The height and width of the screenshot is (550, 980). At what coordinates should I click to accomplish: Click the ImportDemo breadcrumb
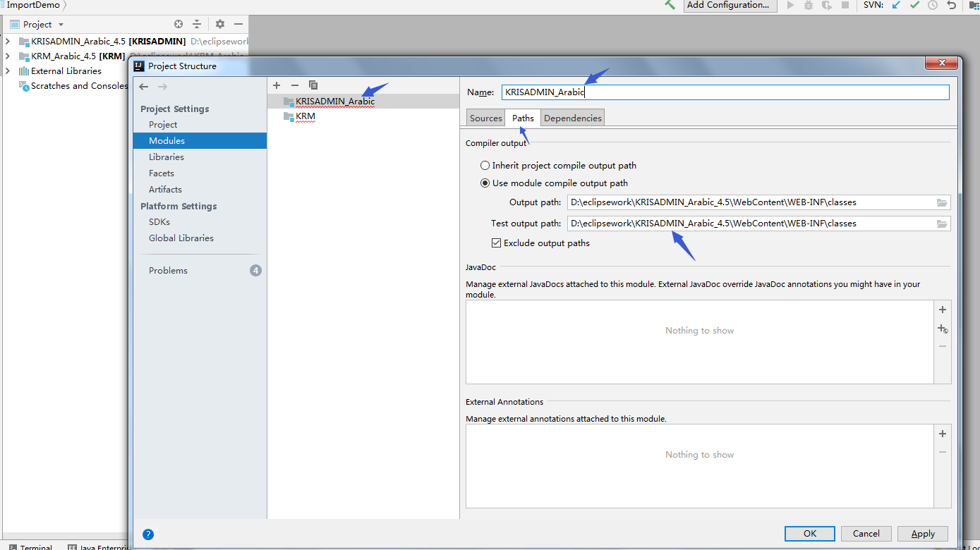pos(33,5)
